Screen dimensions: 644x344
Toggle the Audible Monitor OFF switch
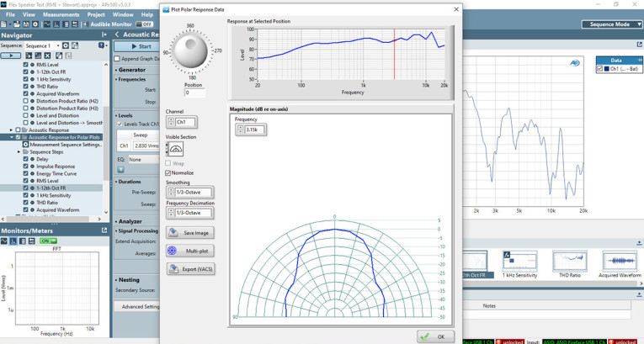[x=145, y=24]
